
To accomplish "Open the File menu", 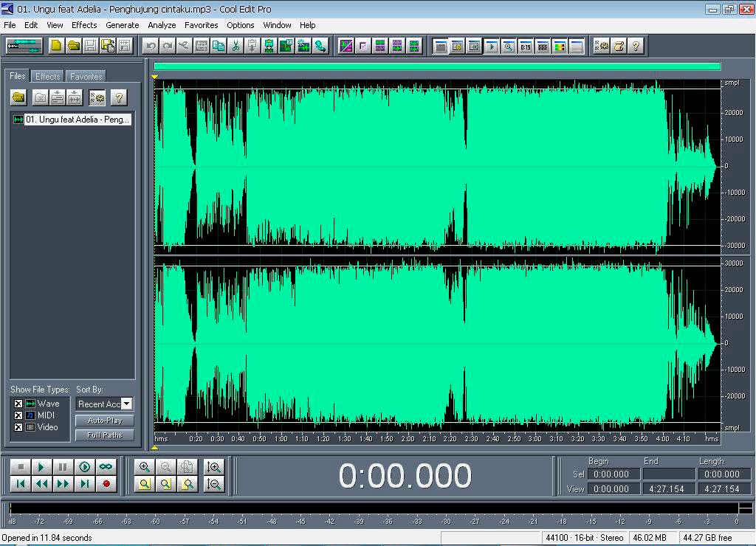I will tap(10, 25).
